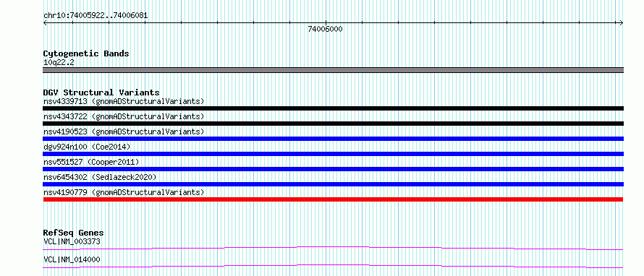This screenshot has width=644, height=276.
Task: Click the left arrowhead of the ruler
Action: click(x=45, y=22)
